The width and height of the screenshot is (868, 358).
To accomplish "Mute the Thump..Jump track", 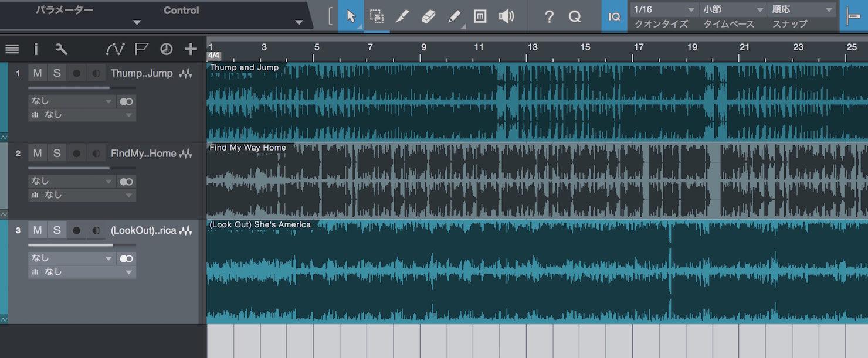I will (x=38, y=73).
